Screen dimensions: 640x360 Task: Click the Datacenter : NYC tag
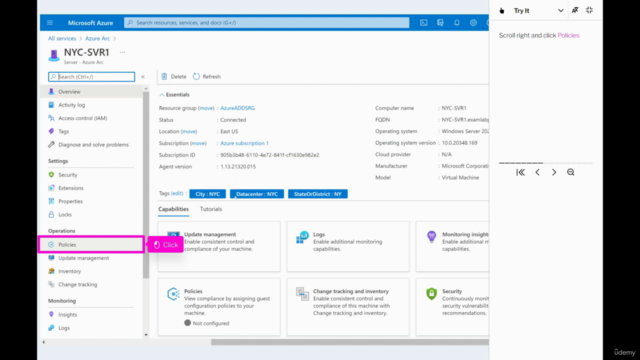click(x=257, y=194)
